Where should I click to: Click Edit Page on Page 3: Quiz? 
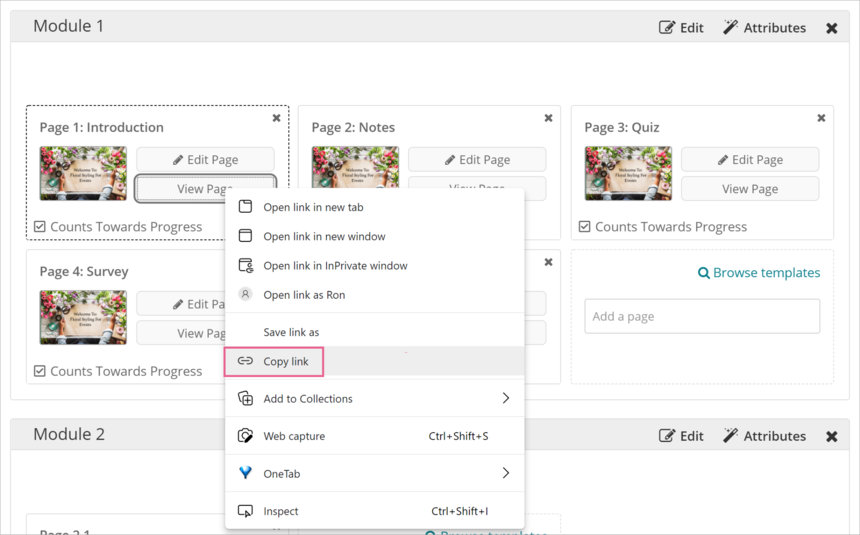point(750,160)
